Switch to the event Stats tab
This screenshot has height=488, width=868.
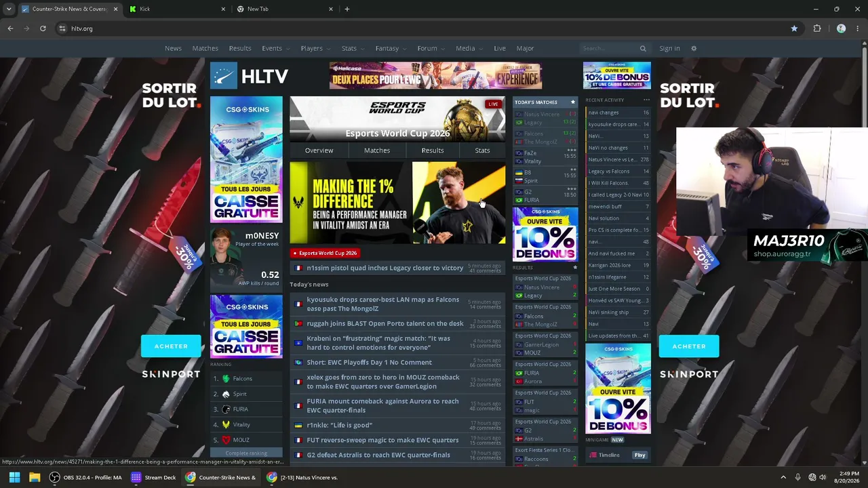coord(482,150)
